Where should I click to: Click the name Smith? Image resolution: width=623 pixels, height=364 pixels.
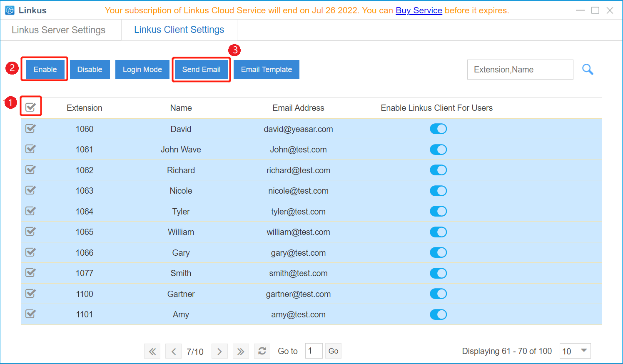pyautogui.click(x=181, y=273)
